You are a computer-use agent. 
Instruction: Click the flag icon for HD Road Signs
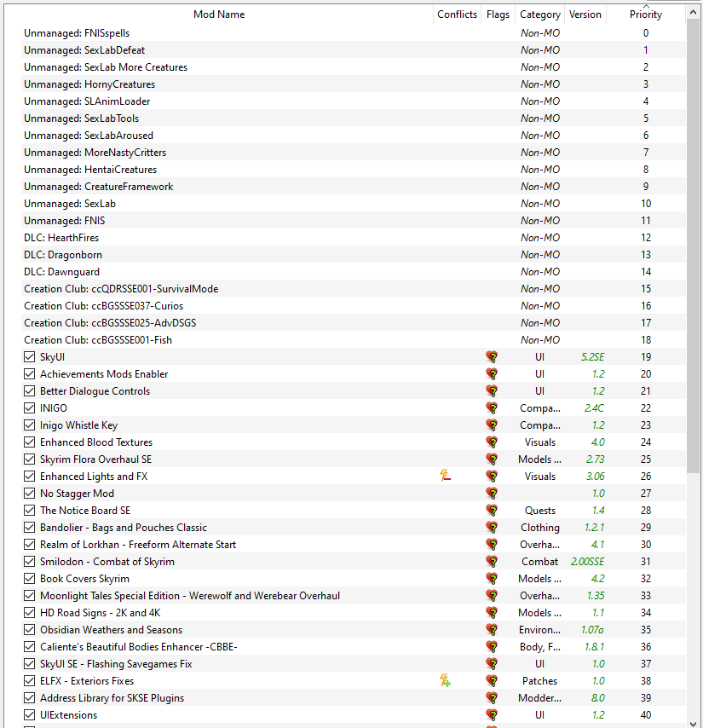click(x=492, y=613)
